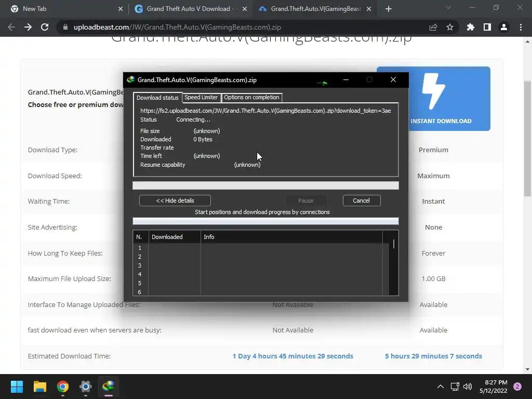Open notification center badge
The image size is (532, 399).
pos(517,387)
